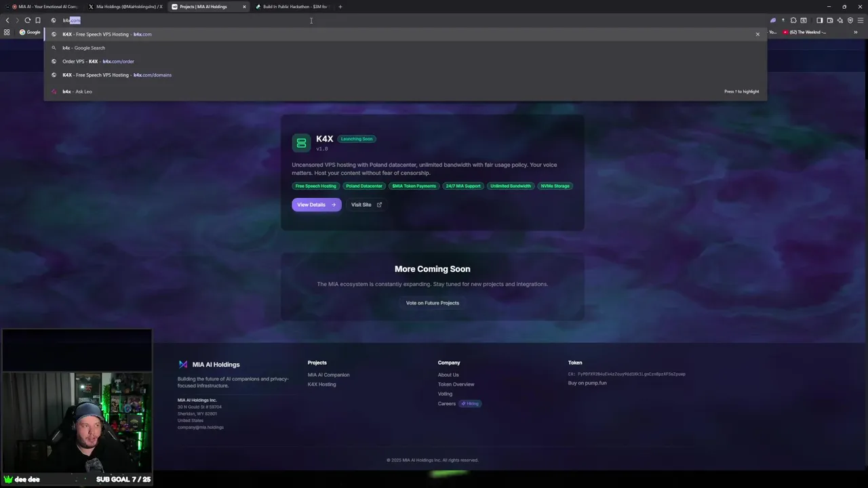
Task: Click the company@mia.holdings email address
Action: (201, 427)
